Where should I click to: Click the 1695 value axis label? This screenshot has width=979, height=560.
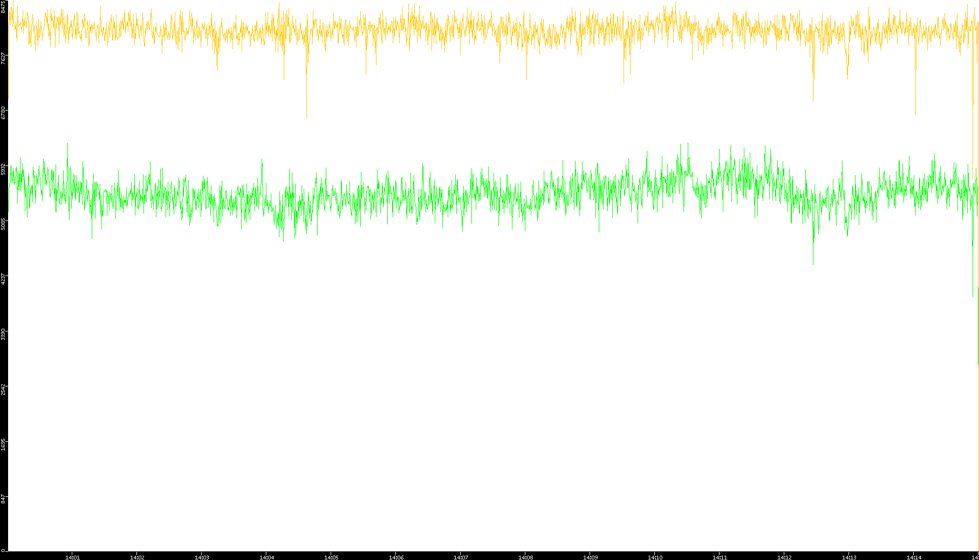coord(4,444)
